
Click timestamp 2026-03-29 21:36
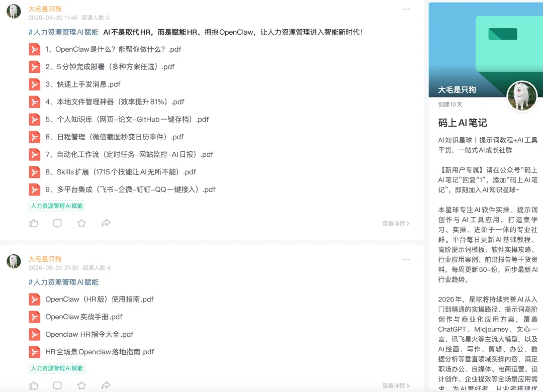pyautogui.click(x=53, y=268)
